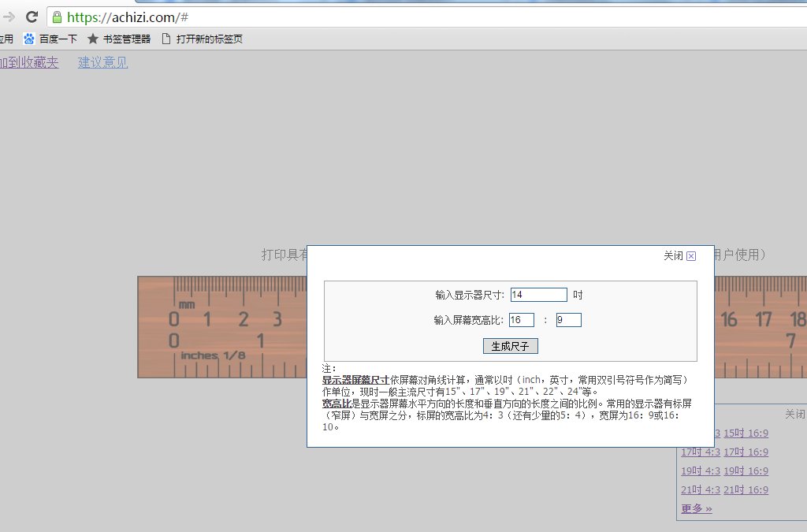
Task: Click the wooden ruler's inches 1/8 label
Action: 213,355
